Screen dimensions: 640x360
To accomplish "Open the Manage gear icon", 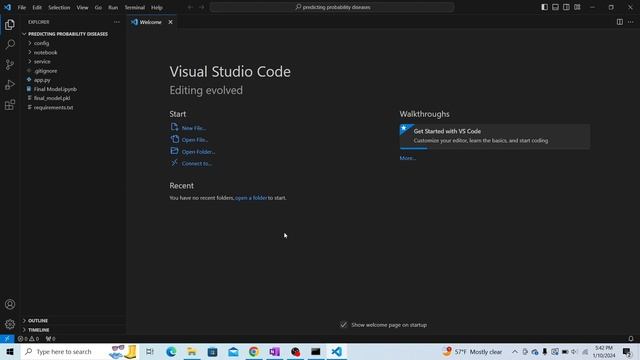I will tap(10, 324).
